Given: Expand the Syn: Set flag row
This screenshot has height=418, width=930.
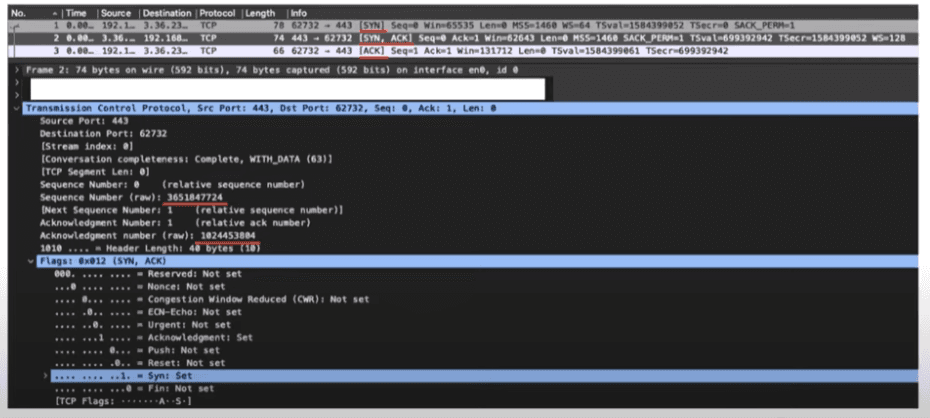Looking at the screenshot, I should tap(46, 376).
